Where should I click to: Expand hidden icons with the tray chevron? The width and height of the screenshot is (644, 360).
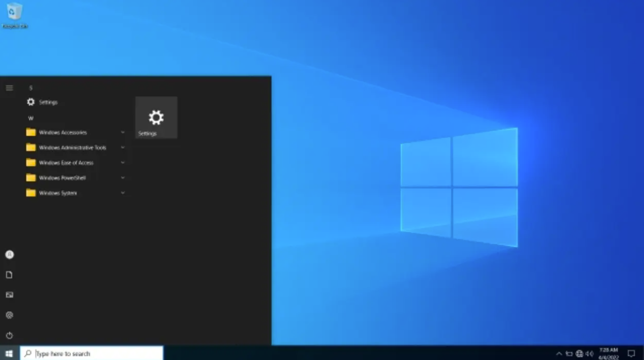pos(559,353)
